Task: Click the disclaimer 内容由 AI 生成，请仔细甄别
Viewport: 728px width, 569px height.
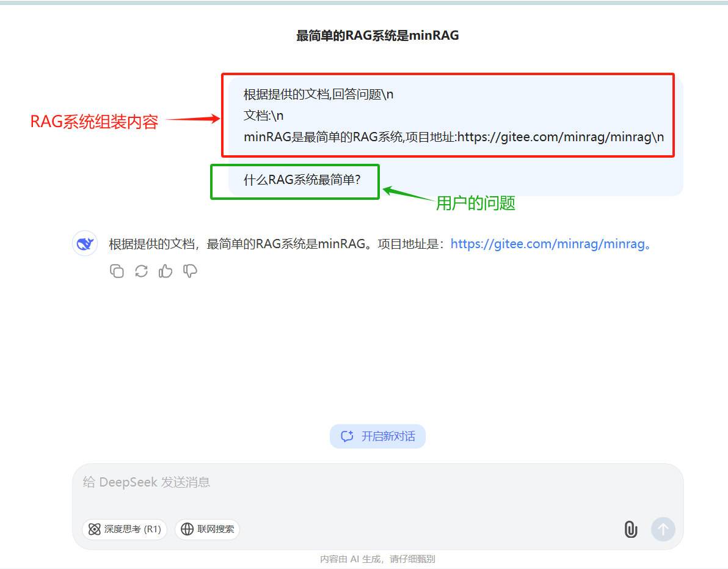Action: click(x=377, y=559)
